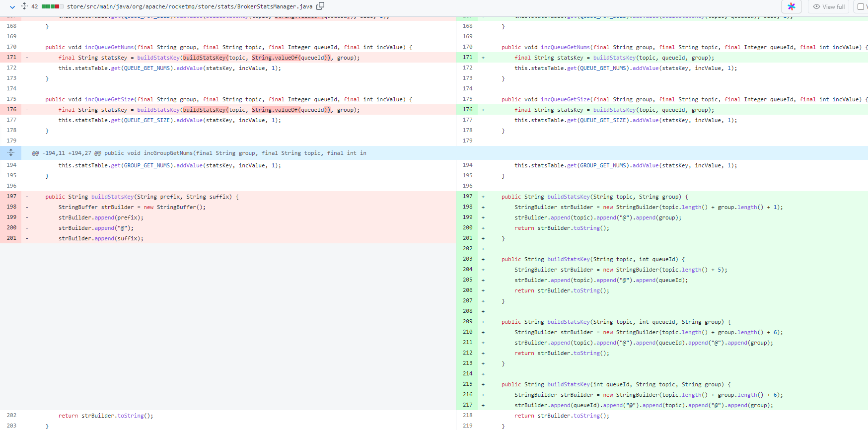Click left 'incQueueGetNums' method declaration on line 170
Image resolution: width=868 pixels, height=430 pixels.
229,47
